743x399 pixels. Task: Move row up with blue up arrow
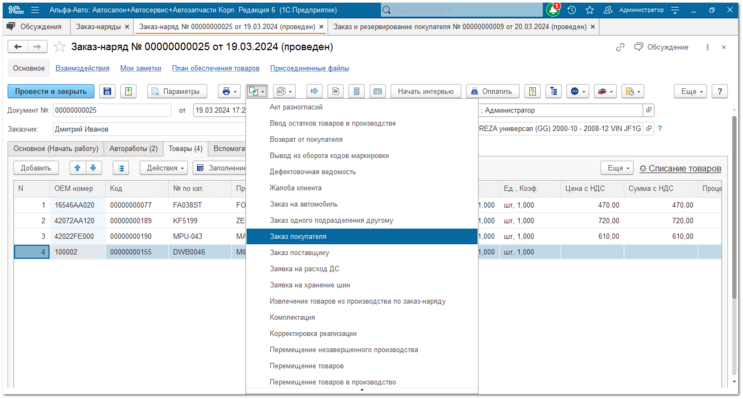click(x=77, y=168)
